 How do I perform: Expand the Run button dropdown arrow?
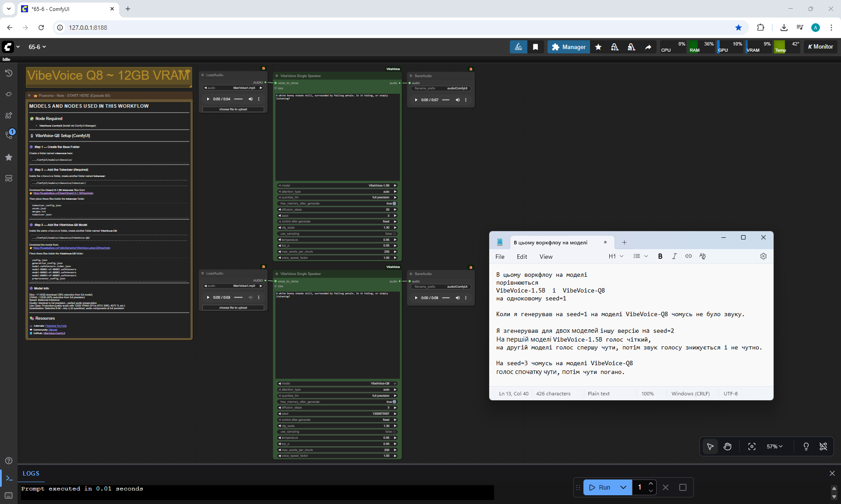[x=623, y=487]
